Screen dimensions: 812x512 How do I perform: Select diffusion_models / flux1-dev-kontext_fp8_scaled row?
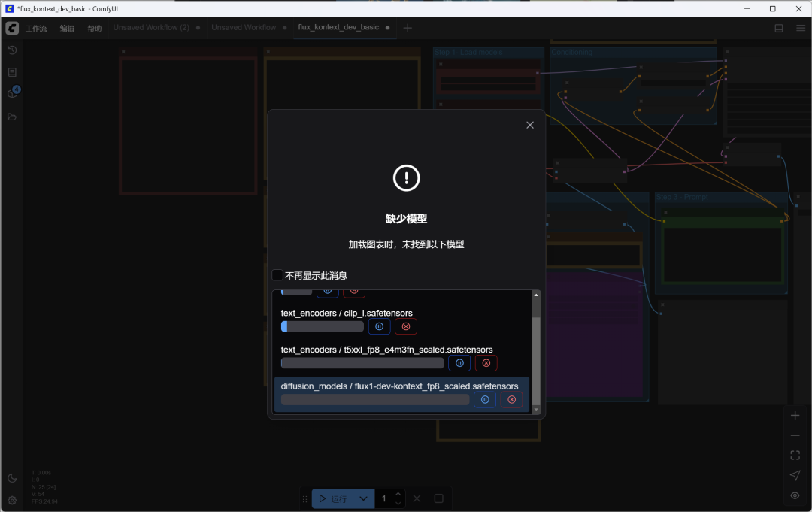pyautogui.click(x=401, y=395)
